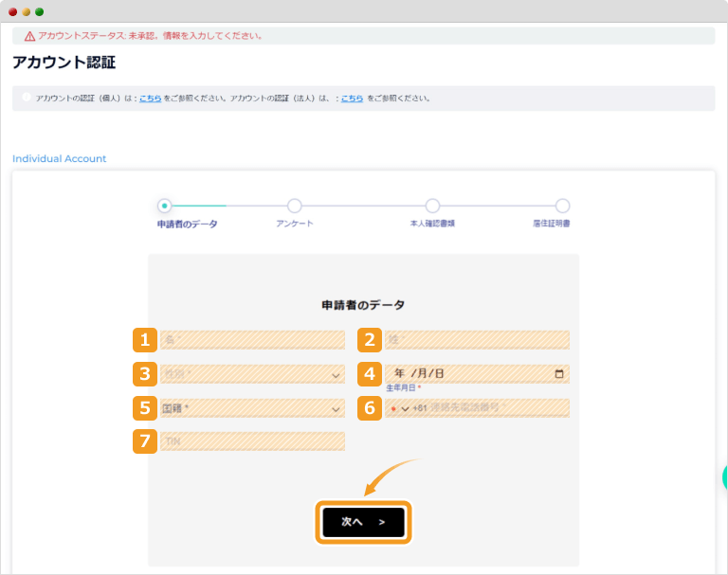Select the 居住証明書 step circle

(562, 206)
